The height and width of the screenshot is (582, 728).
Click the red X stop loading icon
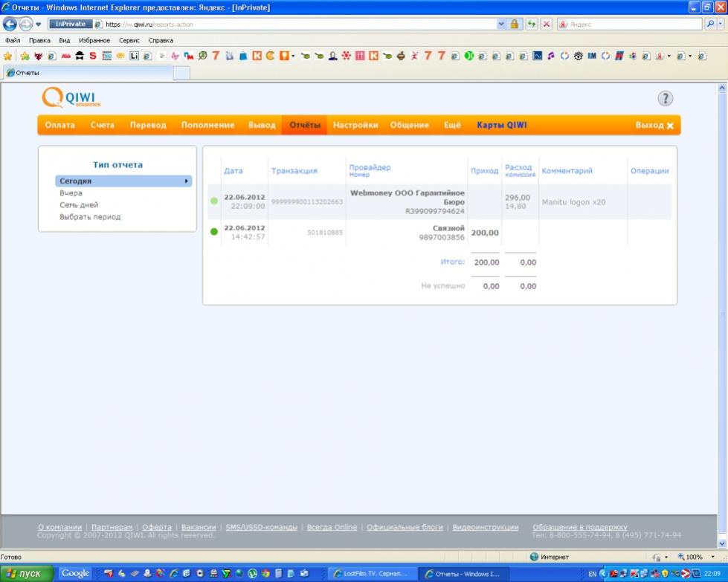pyautogui.click(x=547, y=24)
